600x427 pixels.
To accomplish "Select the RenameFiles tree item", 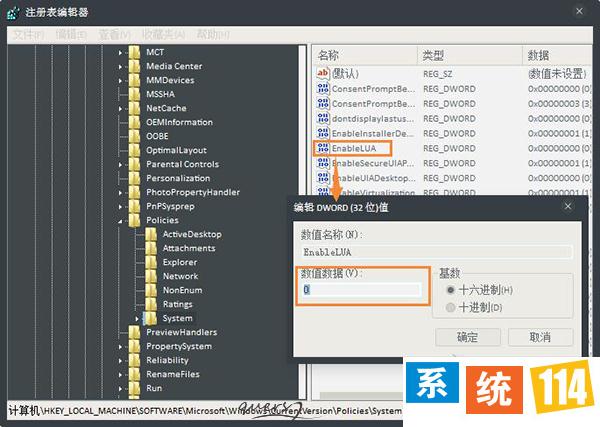I will (173, 374).
